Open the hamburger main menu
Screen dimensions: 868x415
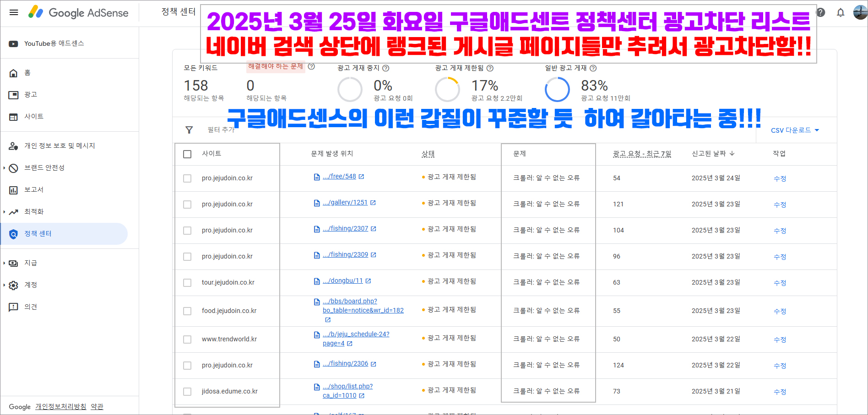pos(14,12)
